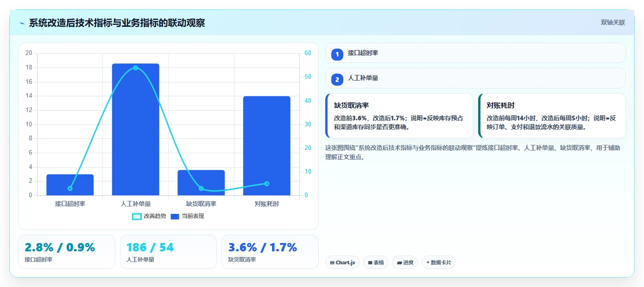The height and width of the screenshot is (287, 644).
Task: Click the 表格 tag
Action: tap(376, 262)
